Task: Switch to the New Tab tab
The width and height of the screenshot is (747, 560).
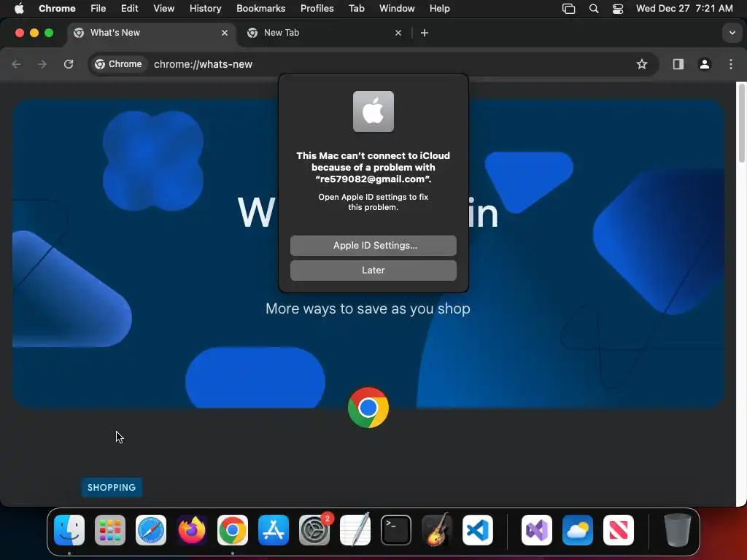Action: click(325, 33)
